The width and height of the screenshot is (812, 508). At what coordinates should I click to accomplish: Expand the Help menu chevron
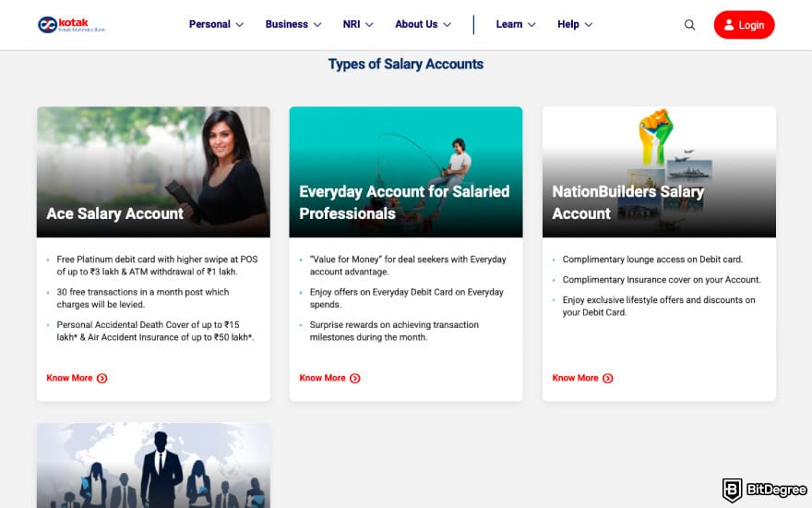click(x=589, y=25)
